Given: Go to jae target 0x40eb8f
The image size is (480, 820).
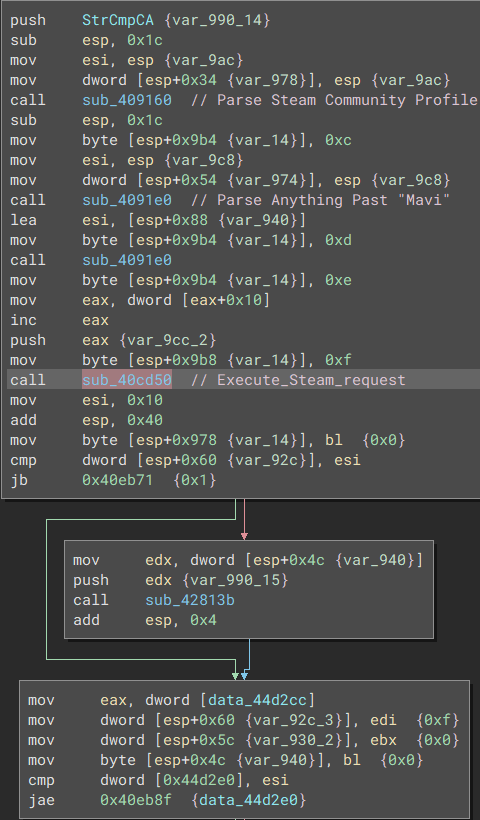Looking at the screenshot, I should 135,800.
